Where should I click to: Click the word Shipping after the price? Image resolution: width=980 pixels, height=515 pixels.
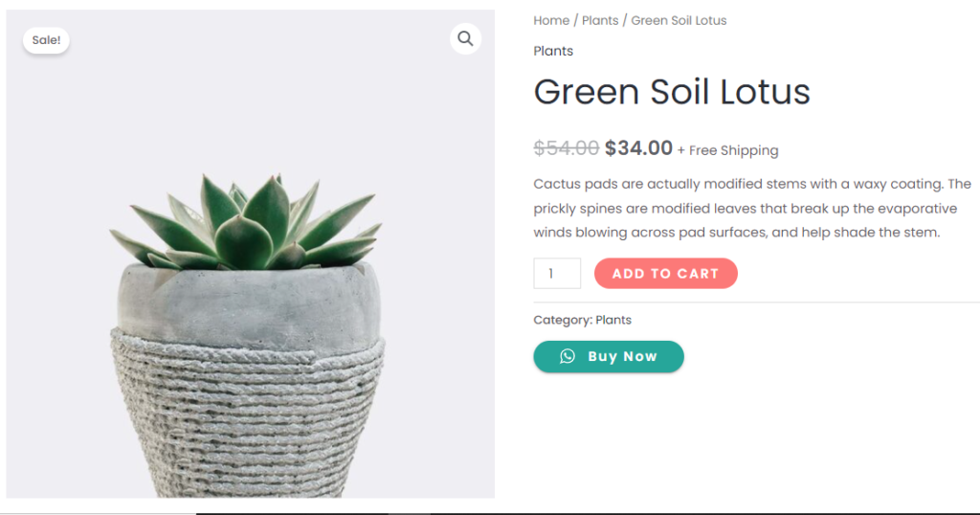point(749,150)
